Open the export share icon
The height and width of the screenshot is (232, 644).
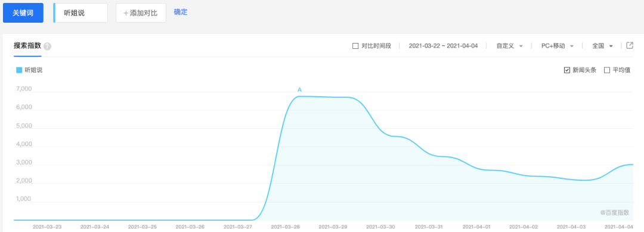click(629, 45)
